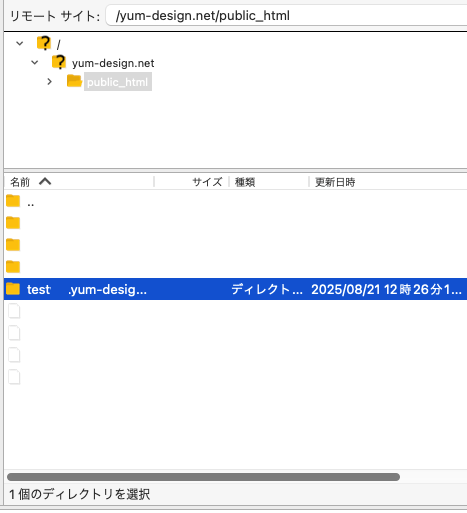Click the parent directory ".." folder icon
Screen dimensions: 467x513
click(13, 201)
